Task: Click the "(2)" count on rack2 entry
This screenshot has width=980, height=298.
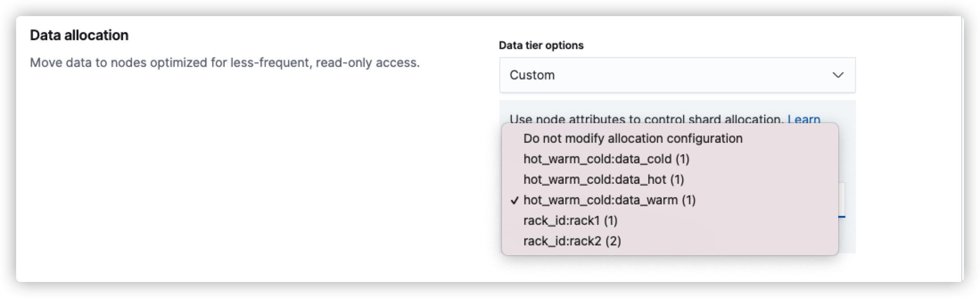Action: pyautogui.click(x=613, y=241)
